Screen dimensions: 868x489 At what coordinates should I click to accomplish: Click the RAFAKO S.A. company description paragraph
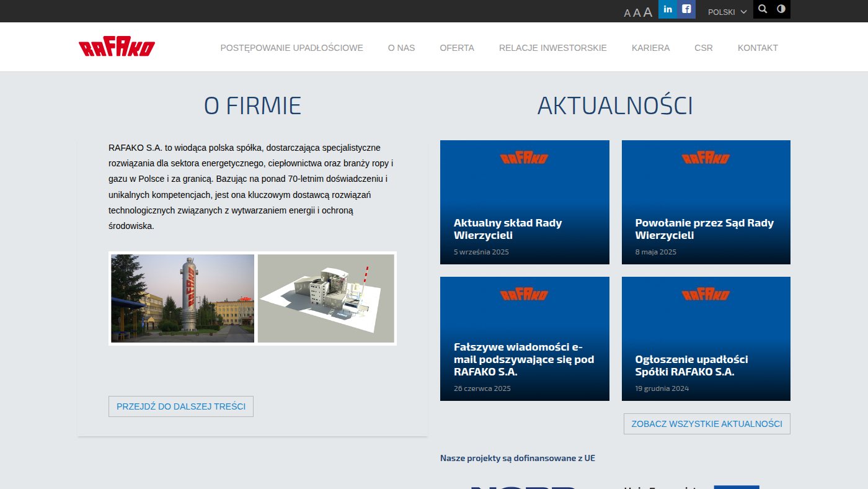(251, 187)
